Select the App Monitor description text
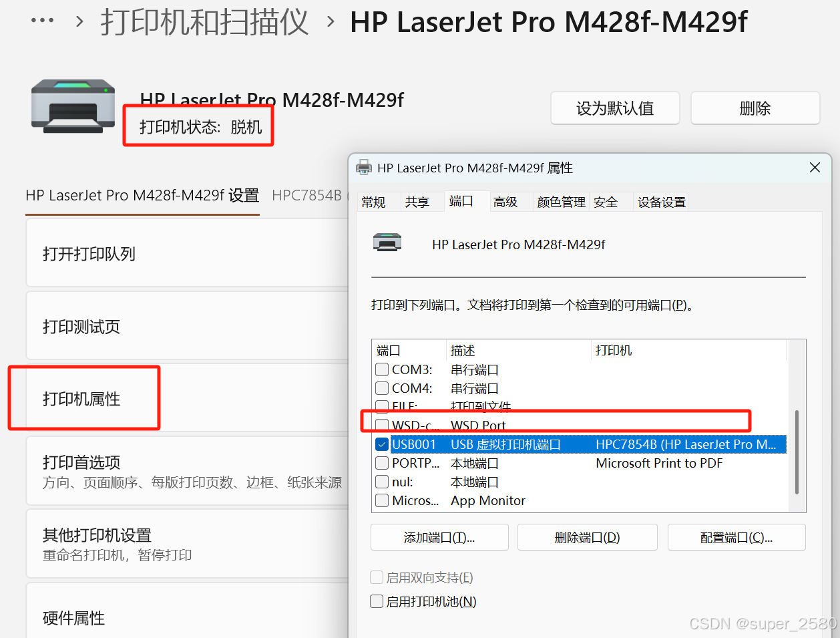840x638 pixels. (x=488, y=500)
